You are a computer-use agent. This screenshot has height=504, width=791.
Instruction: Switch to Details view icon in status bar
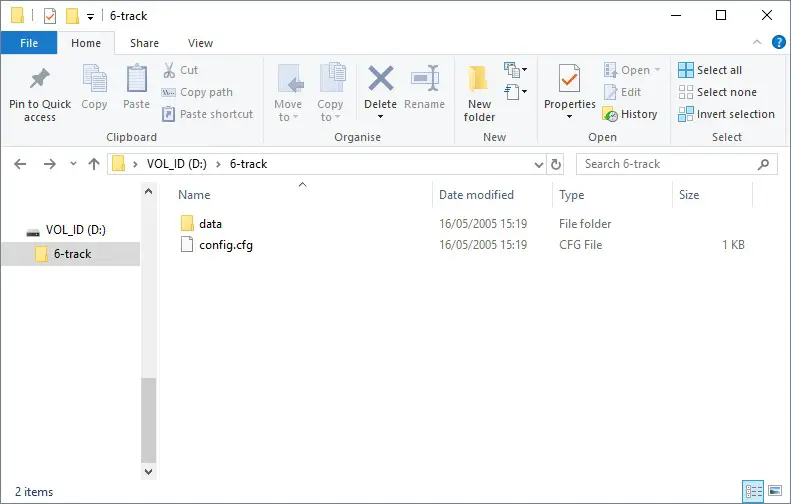click(x=754, y=491)
